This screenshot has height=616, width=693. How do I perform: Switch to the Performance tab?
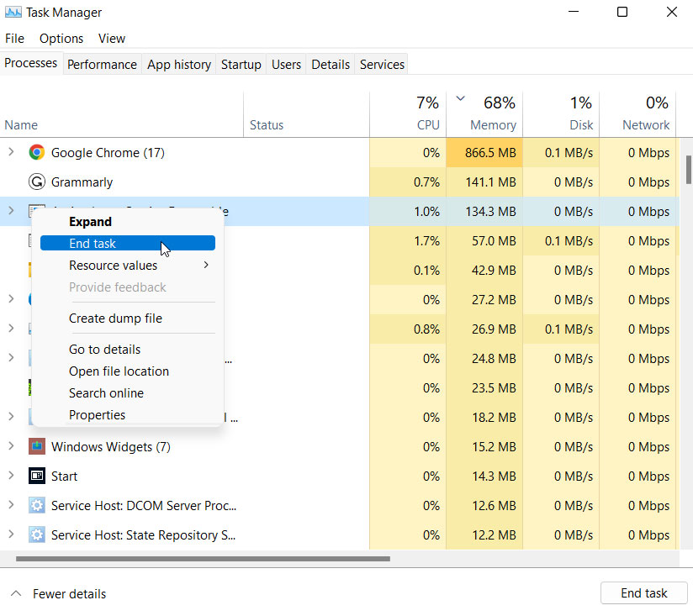point(102,65)
